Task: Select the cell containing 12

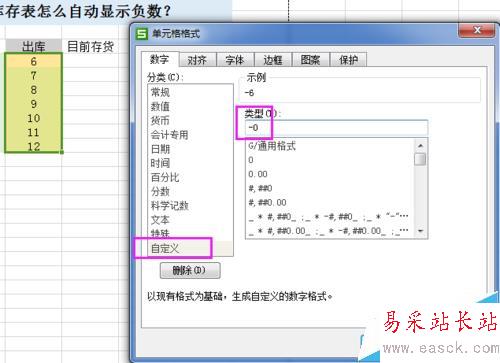Action: (33, 146)
